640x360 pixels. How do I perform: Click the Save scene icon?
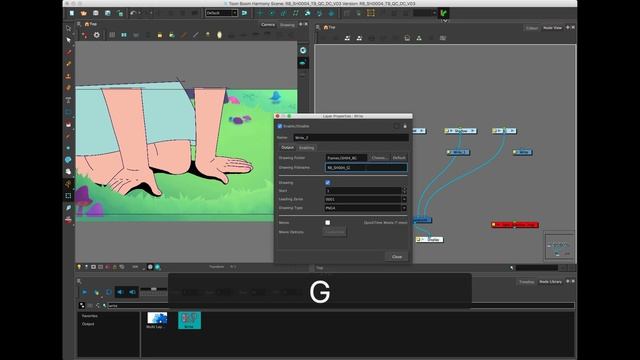click(x=96, y=13)
